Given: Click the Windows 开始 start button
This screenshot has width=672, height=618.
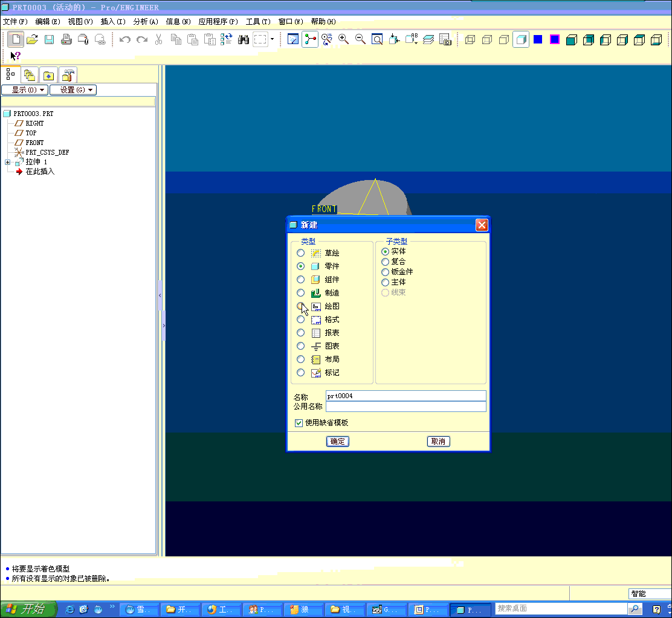Looking at the screenshot, I should click(x=29, y=609).
